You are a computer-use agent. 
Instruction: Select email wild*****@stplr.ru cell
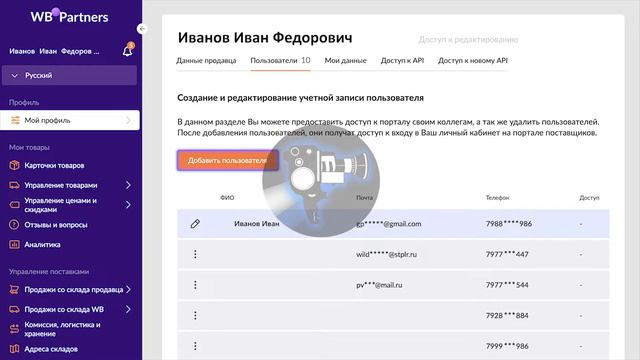387,254
